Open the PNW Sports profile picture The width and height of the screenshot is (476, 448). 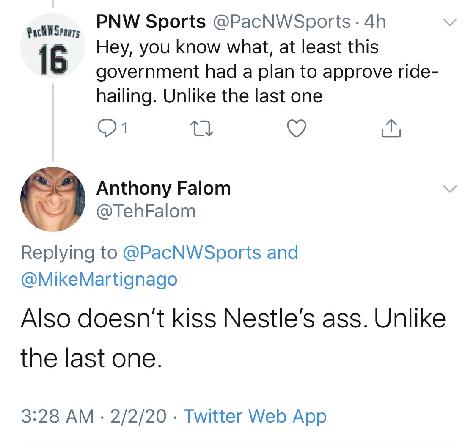click(53, 47)
